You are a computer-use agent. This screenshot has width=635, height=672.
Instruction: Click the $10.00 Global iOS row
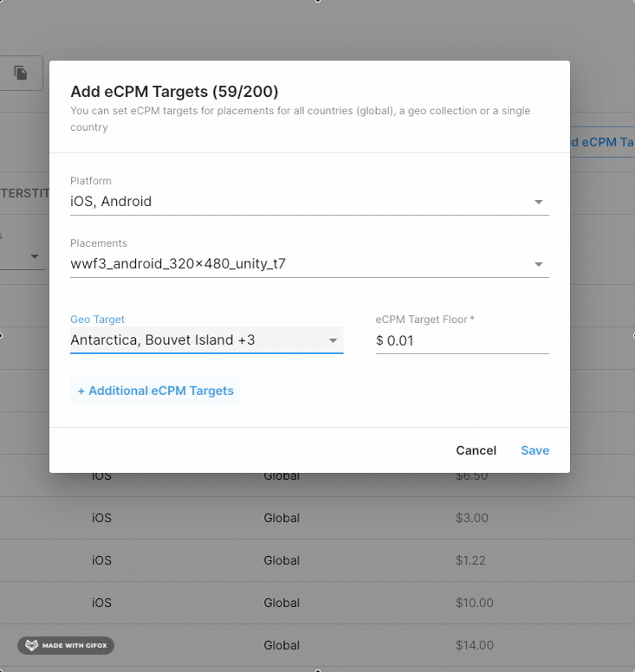(x=317, y=603)
